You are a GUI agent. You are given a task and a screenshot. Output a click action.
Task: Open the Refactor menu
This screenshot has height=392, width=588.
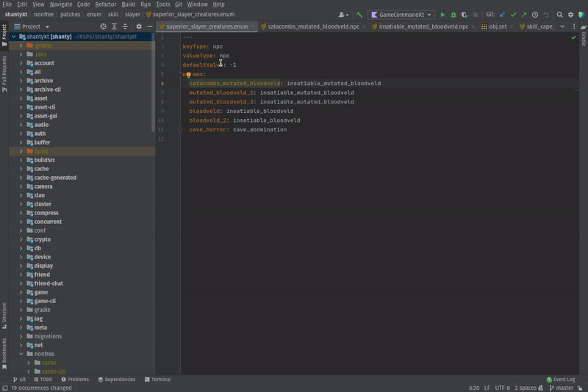pos(105,4)
